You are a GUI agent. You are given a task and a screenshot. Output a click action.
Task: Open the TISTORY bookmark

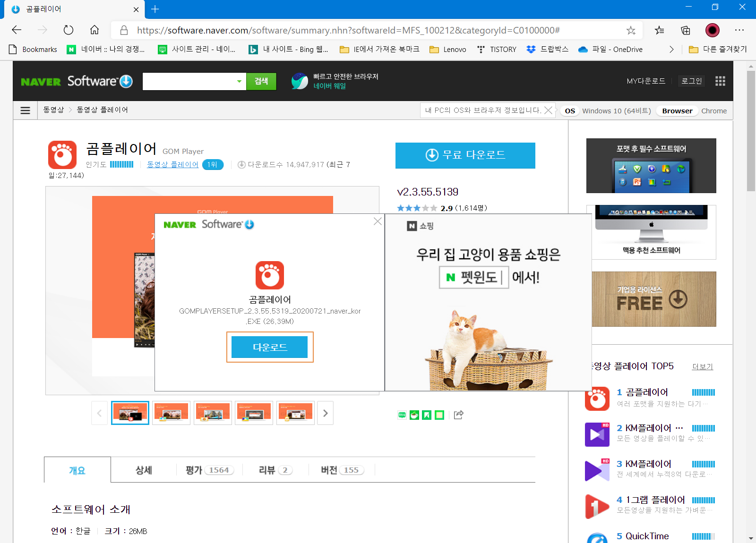pyautogui.click(x=496, y=49)
